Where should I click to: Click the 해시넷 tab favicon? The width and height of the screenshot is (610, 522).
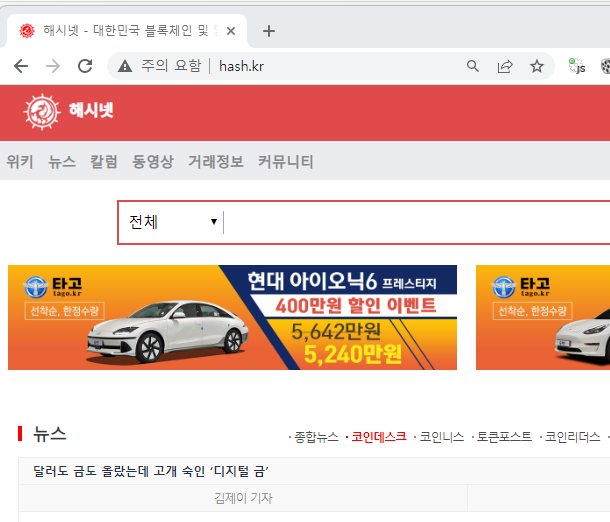point(27,30)
